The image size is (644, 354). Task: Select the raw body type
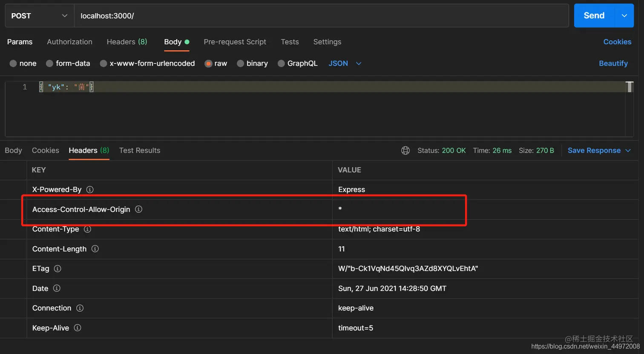pyautogui.click(x=208, y=63)
